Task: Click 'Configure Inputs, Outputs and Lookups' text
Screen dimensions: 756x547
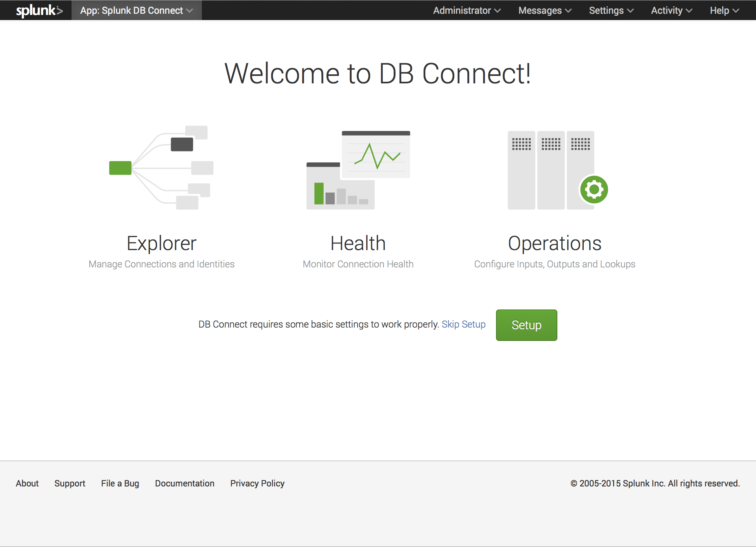Action: coord(555,264)
